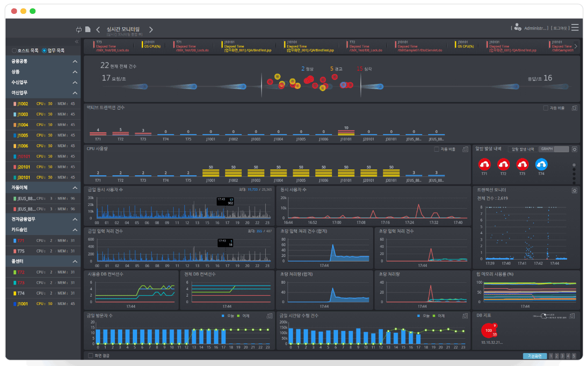Click J1006 bar in CPU 사용량 chart

323,173
